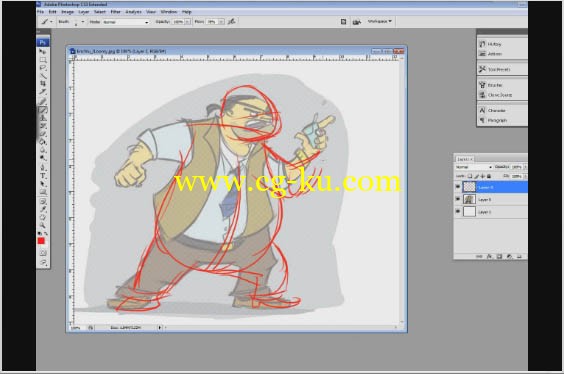Image resolution: width=564 pixels, height=374 pixels.
Task: Select the Zoom tool in the toolbox
Action: [43, 225]
